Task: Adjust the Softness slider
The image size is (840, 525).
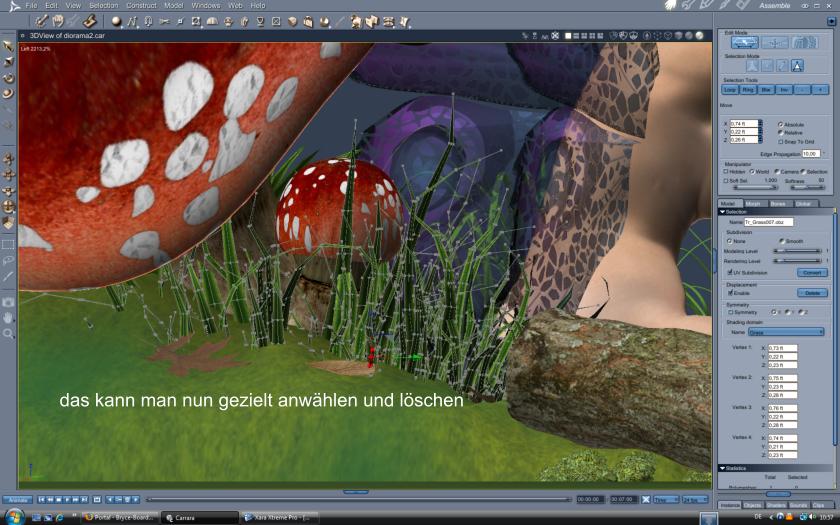Action: coord(806,188)
